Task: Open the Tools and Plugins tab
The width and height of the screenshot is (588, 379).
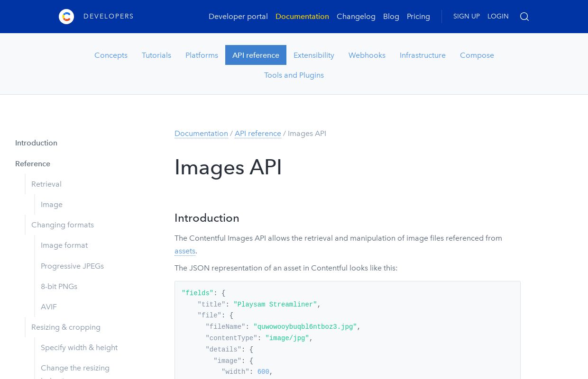Action: click(x=294, y=75)
